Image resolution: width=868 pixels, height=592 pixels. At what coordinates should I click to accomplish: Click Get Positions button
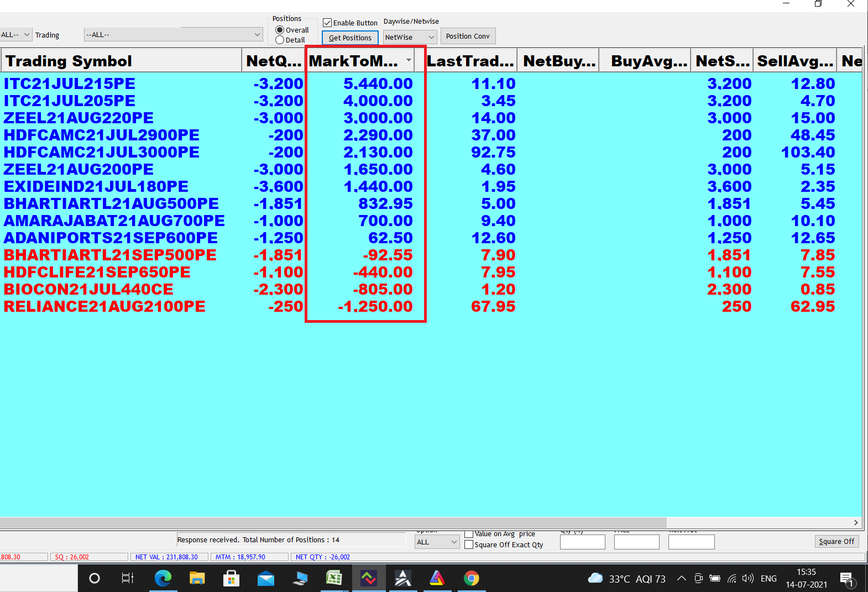tap(350, 38)
